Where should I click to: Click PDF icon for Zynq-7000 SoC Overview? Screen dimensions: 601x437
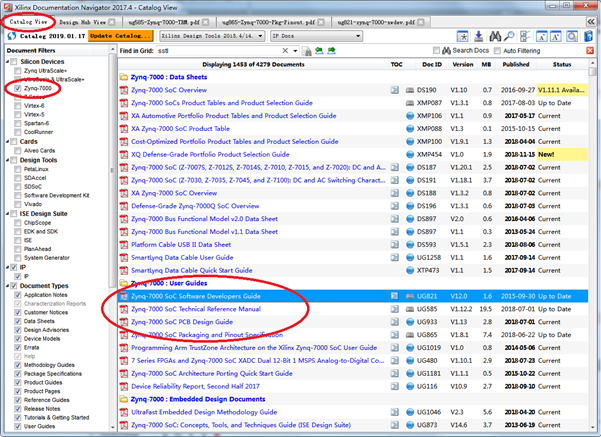(x=123, y=90)
